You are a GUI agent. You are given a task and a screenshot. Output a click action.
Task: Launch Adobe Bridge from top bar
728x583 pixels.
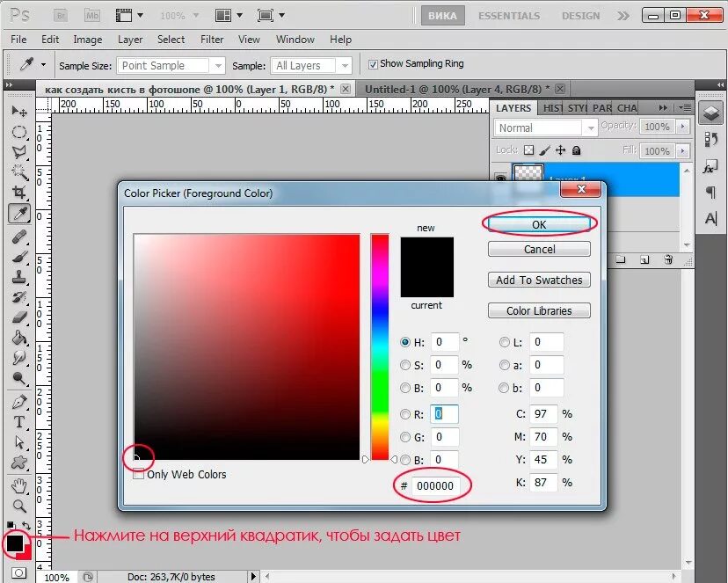[61, 16]
